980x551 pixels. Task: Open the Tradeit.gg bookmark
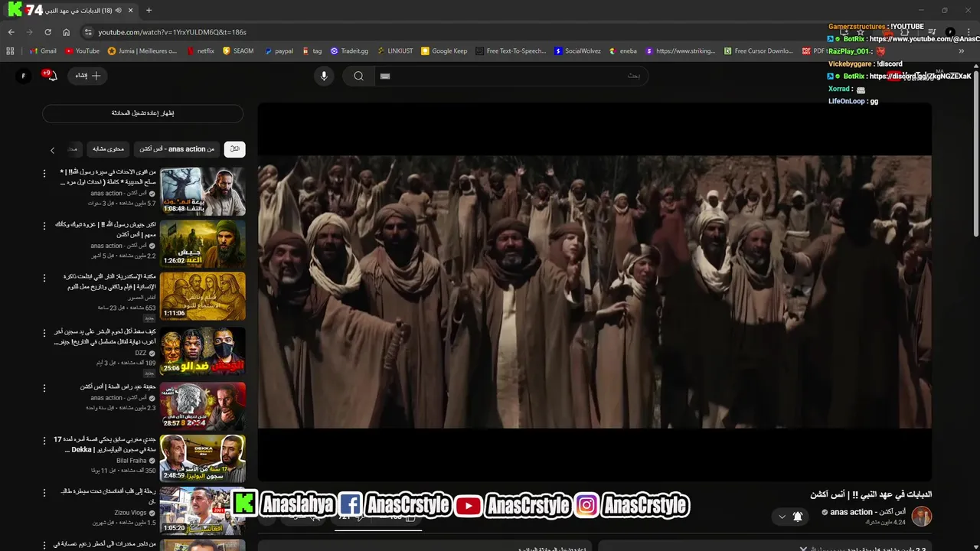coord(349,51)
